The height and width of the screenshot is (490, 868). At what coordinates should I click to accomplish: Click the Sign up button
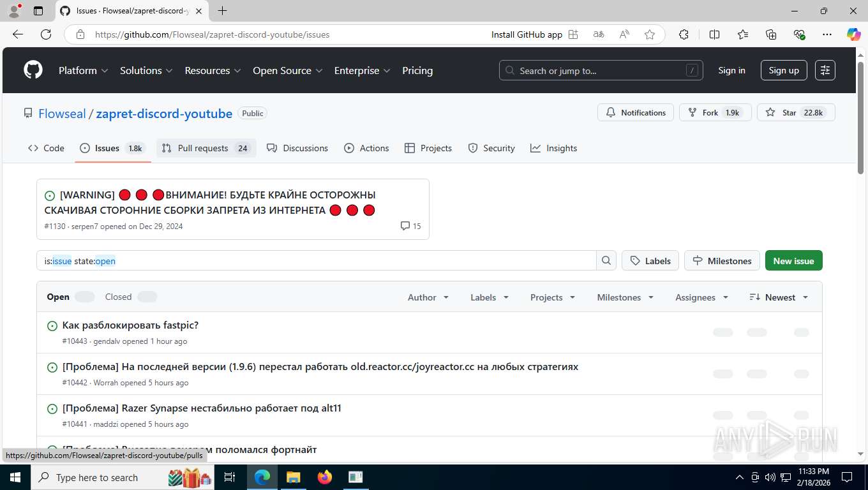[784, 70]
